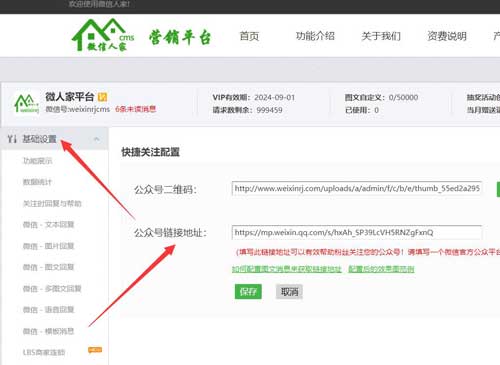Image resolution: width=500 pixels, height=365 pixels.
Task: Click the 已使用: 0 text
Action: [x=362, y=110]
